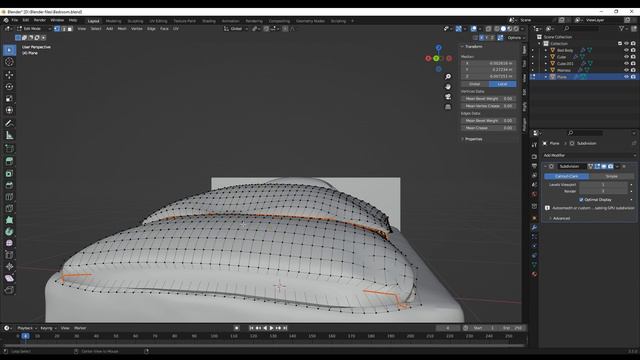Select the Cursor tool
This screenshot has width=640, height=360.
point(9,62)
